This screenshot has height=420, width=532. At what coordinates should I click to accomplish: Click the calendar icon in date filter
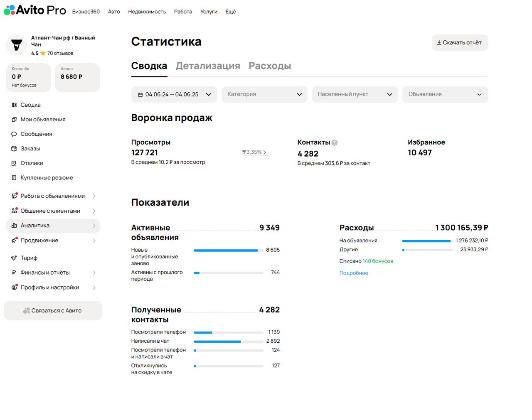pos(140,95)
